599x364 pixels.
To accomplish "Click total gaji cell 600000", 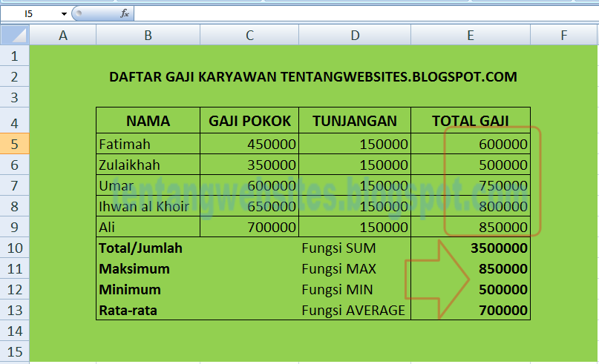I will coord(471,144).
